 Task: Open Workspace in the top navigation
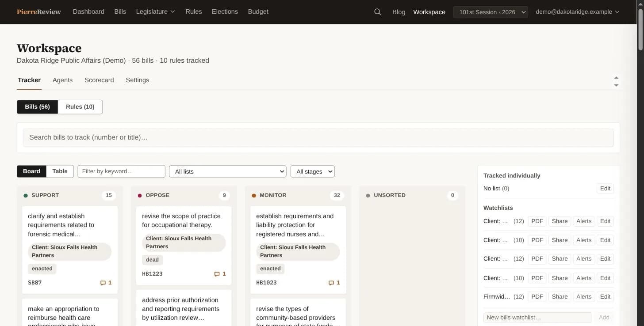click(x=429, y=12)
